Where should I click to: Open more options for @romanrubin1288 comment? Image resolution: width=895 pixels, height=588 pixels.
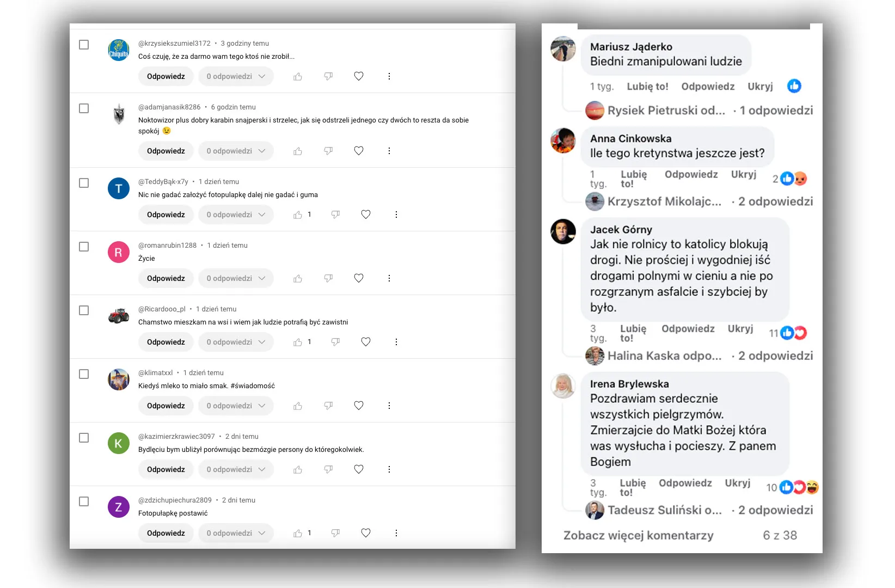tap(389, 279)
